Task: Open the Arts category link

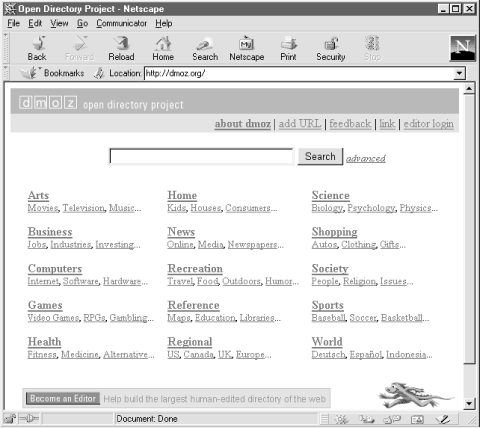Action: click(x=38, y=195)
